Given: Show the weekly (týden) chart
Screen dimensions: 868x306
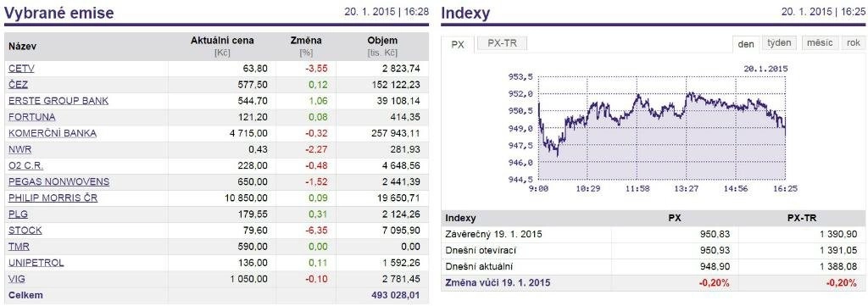Looking at the screenshot, I should (780, 43).
